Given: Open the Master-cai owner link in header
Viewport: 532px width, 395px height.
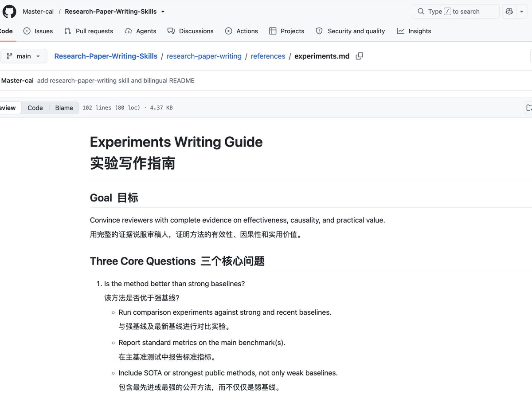Looking at the screenshot, I should (38, 12).
